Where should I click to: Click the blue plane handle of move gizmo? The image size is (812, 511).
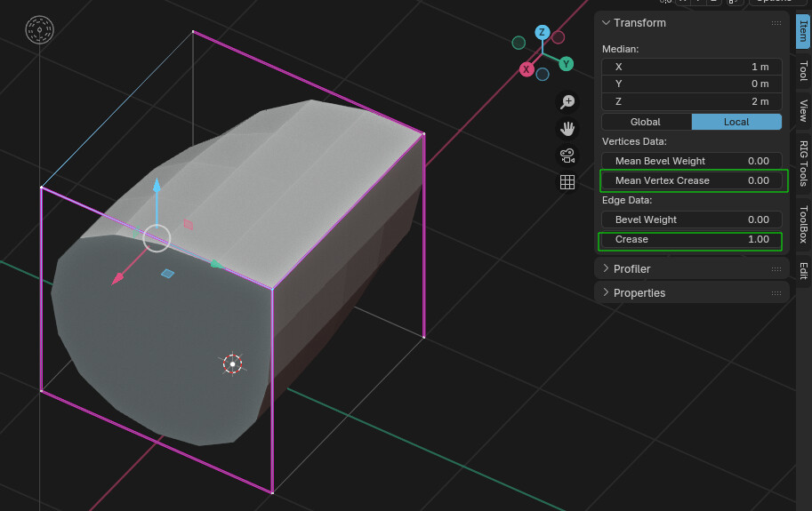[x=167, y=273]
